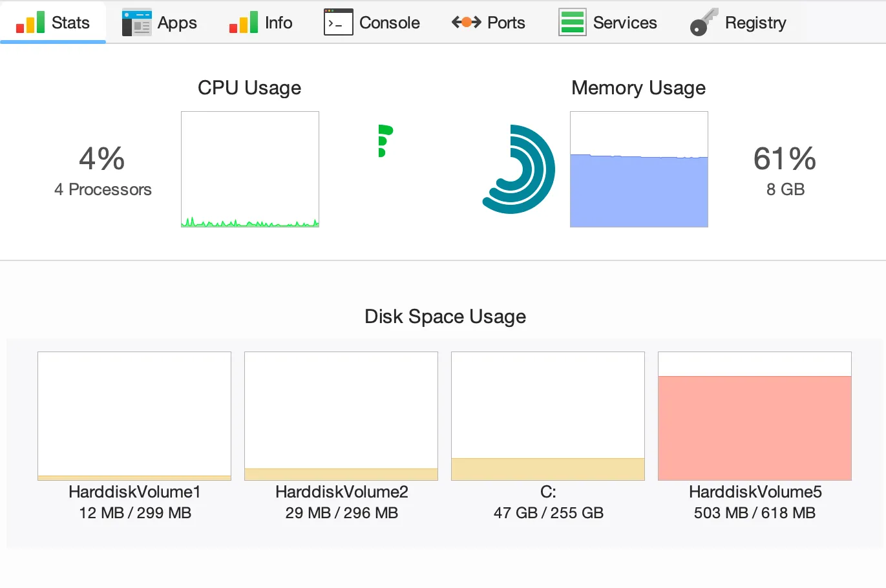Click the teal Memory loading spinner
The width and height of the screenshot is (886, 588).
(517, 169)
